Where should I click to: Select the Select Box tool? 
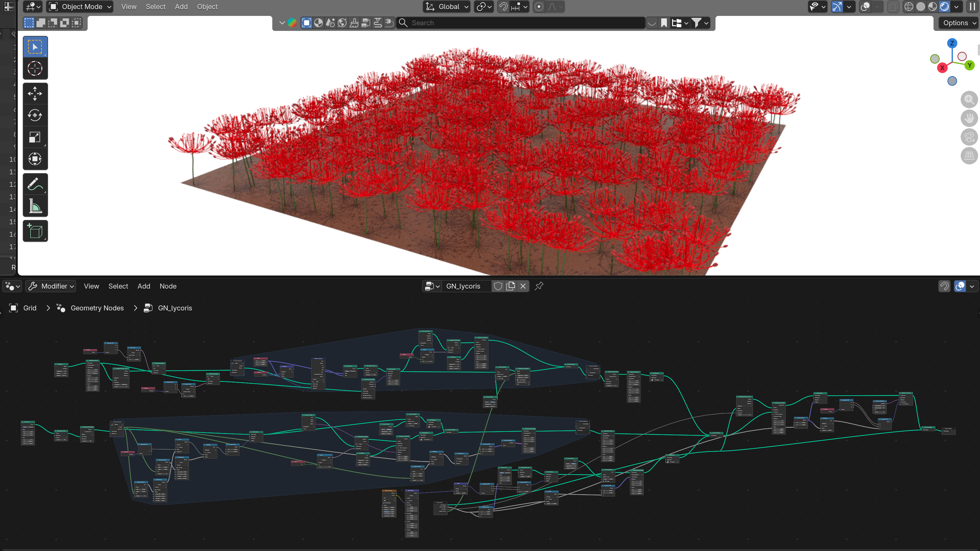click(x=35, y=47)
